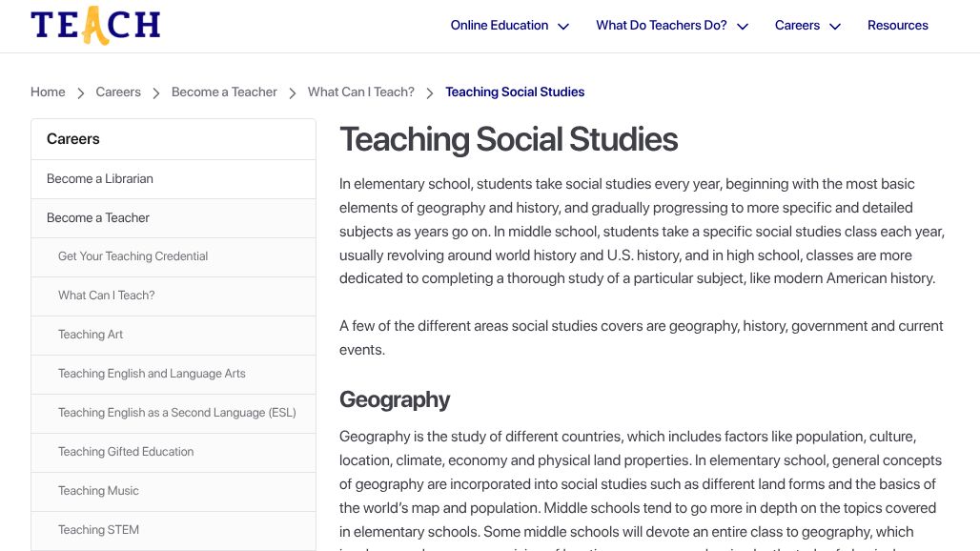Screen dimensions: 980x551
Task: Open Teaching STEM in sidebar
Action: click(x=174, y=530)
